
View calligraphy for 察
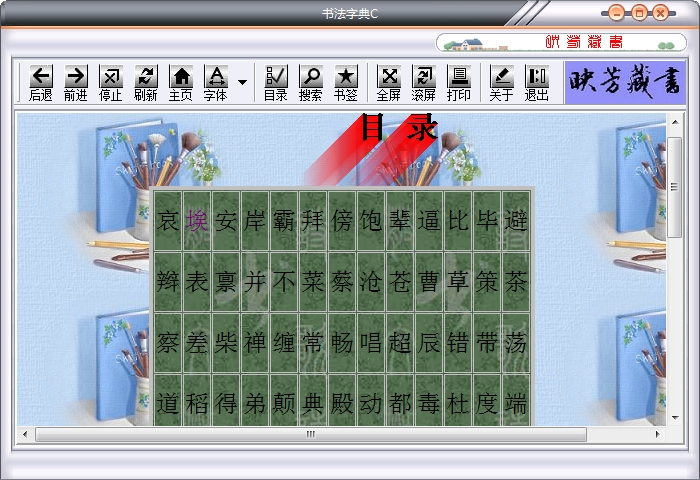pyautogui.click(x=168, y=343)
